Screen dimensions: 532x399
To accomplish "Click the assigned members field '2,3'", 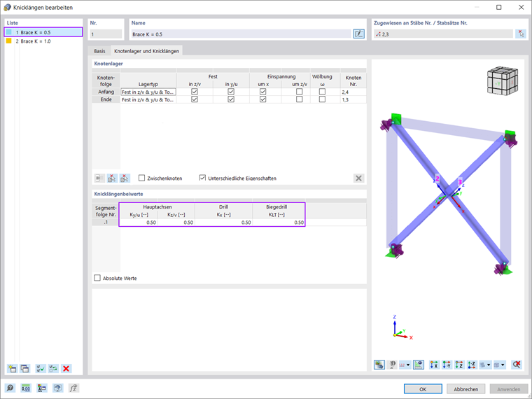I will [x=443, y=34].
